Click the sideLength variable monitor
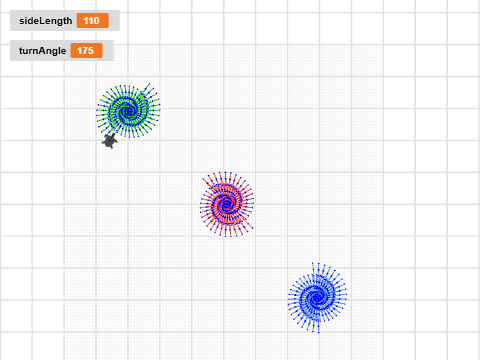The image size is (480, 360). tap(65, 21)
